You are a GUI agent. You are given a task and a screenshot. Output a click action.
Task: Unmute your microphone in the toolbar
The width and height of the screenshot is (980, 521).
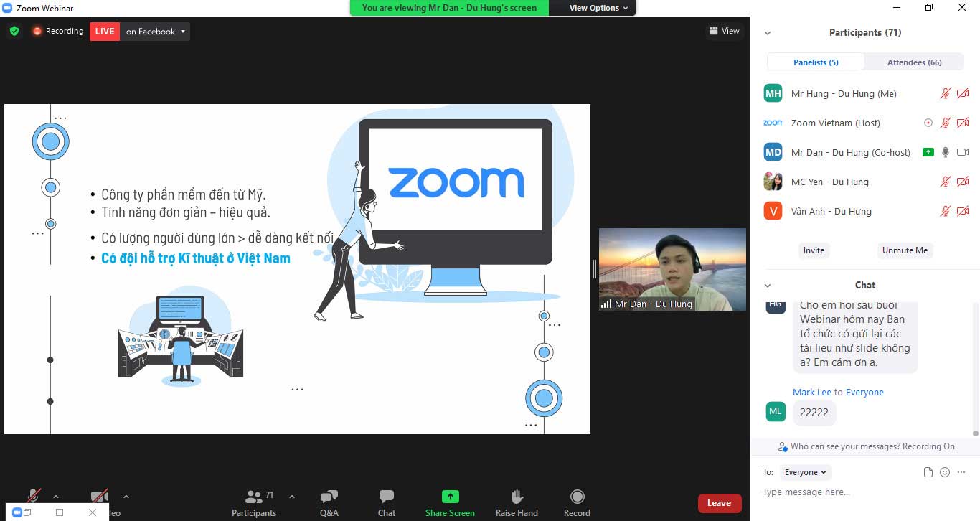click(33, 496)
